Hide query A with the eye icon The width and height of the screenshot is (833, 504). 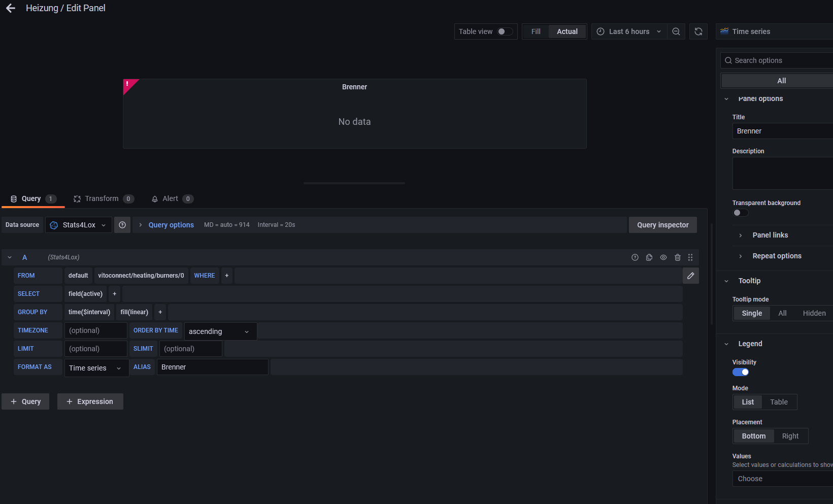(663, 257)
